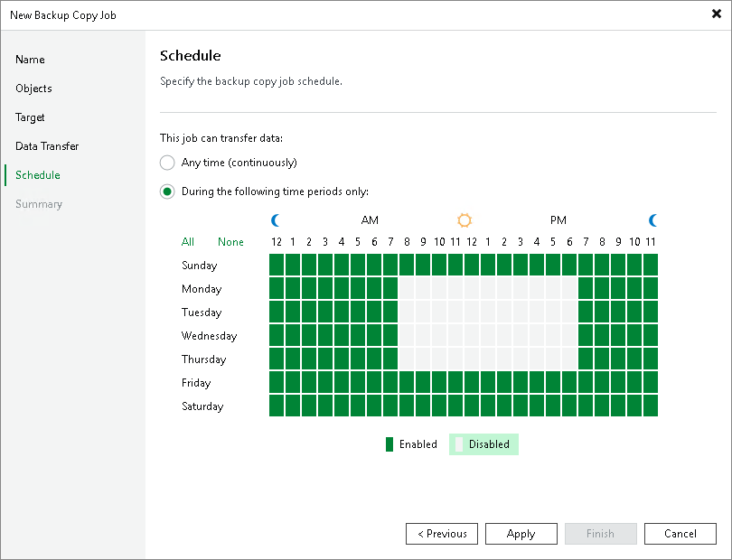Select the Wednesday row label

click(209, 335)
